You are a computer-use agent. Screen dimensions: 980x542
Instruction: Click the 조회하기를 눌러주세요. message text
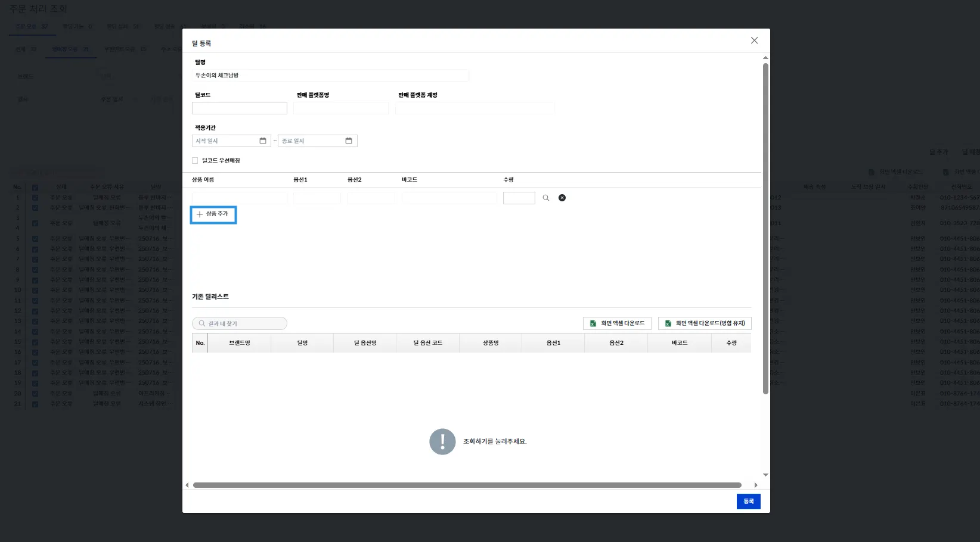click(495, 442)
